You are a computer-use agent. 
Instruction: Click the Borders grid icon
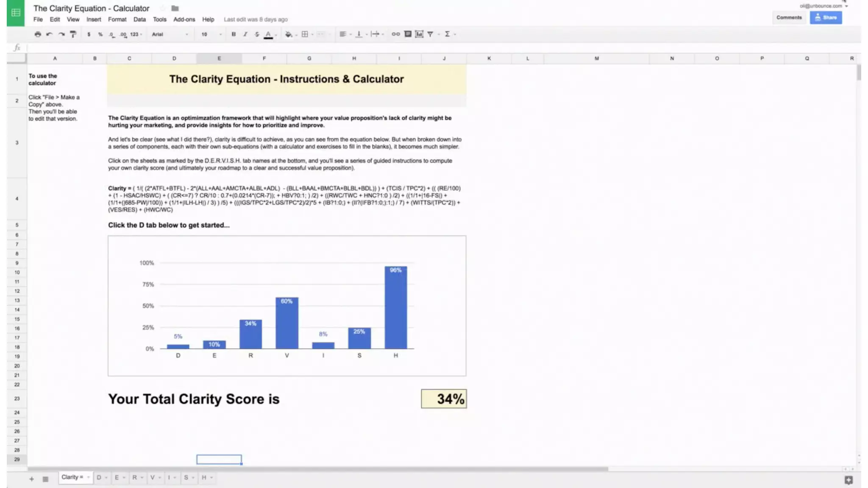[305, 34]
